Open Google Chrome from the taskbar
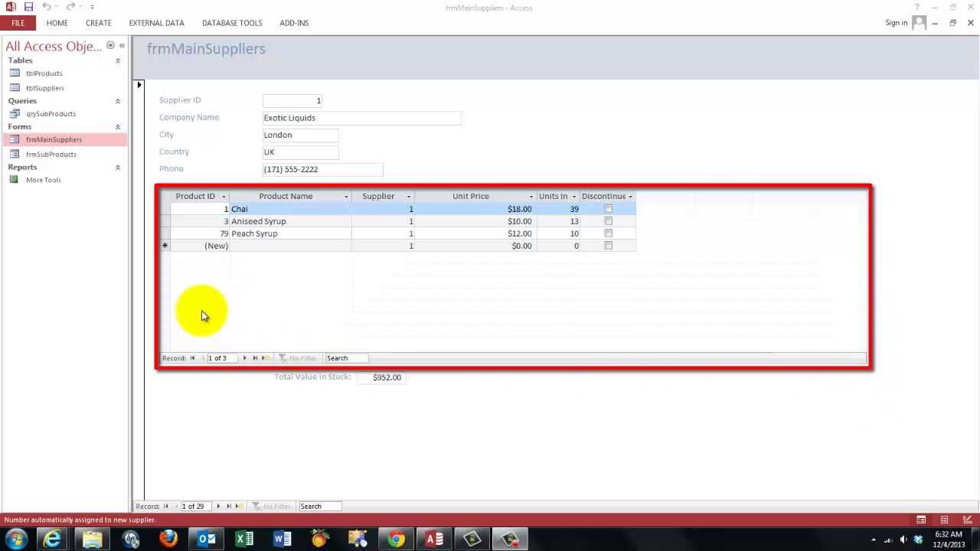This screenshot has height=551, width=980. 397,540
